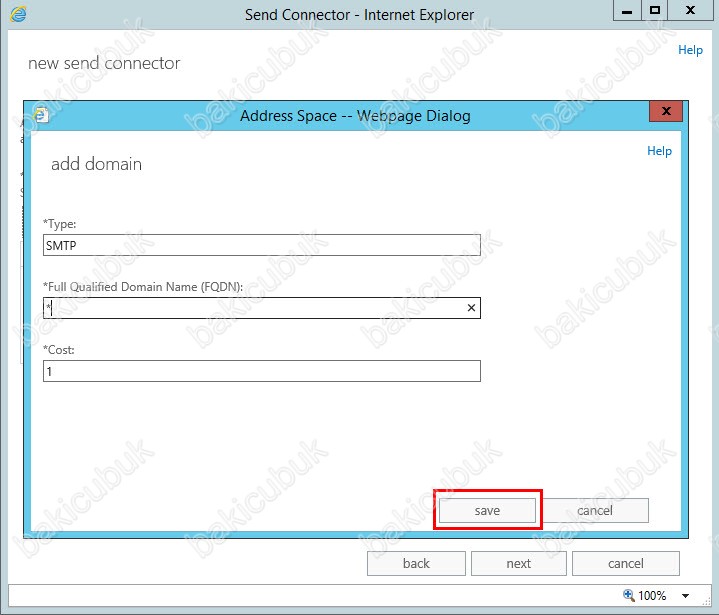Open the zoom level dropdown arrow
719x615 pixels.
click(x=686, y=596)
